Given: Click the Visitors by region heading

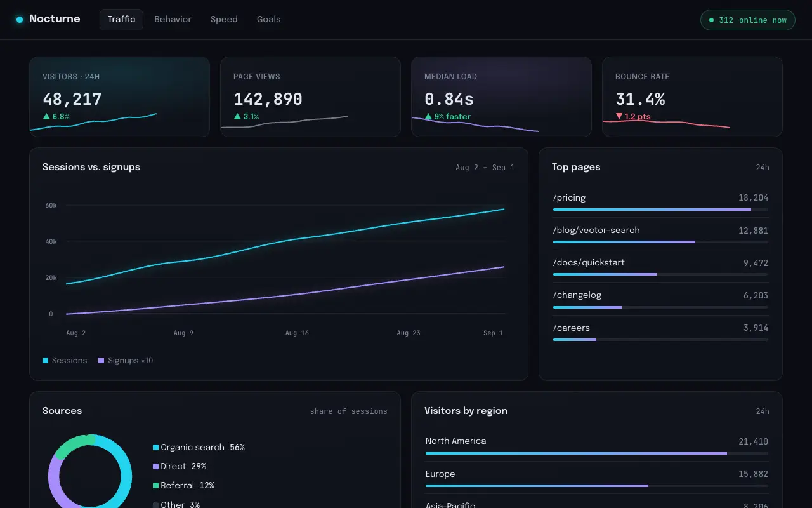Looking at the screenshot, I should click(466, 411).
